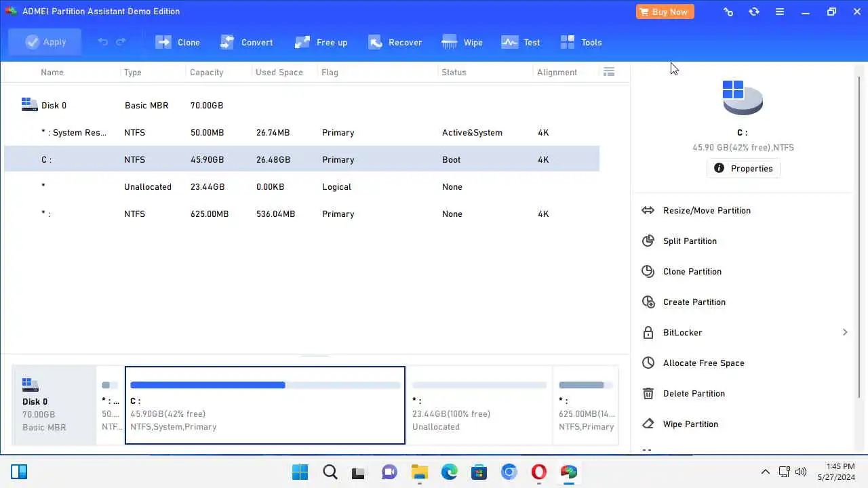Choose Resize/Move Partition
Screen dimensions: 868x488
707,210
